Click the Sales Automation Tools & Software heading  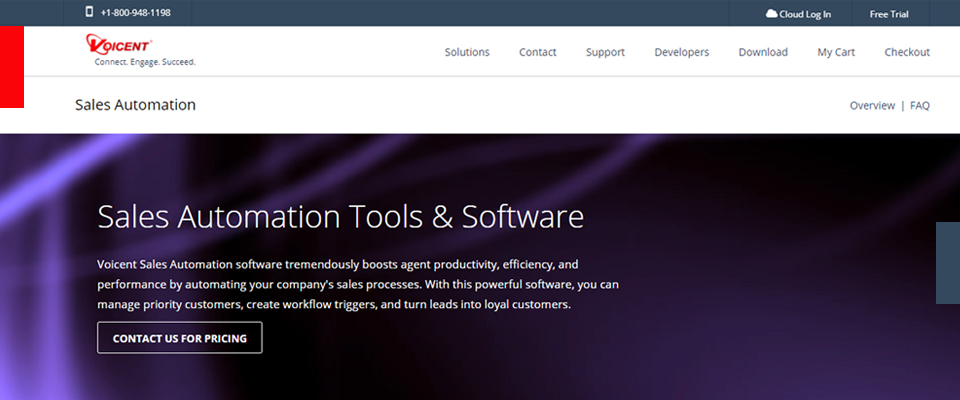click(x=340, y=216)
